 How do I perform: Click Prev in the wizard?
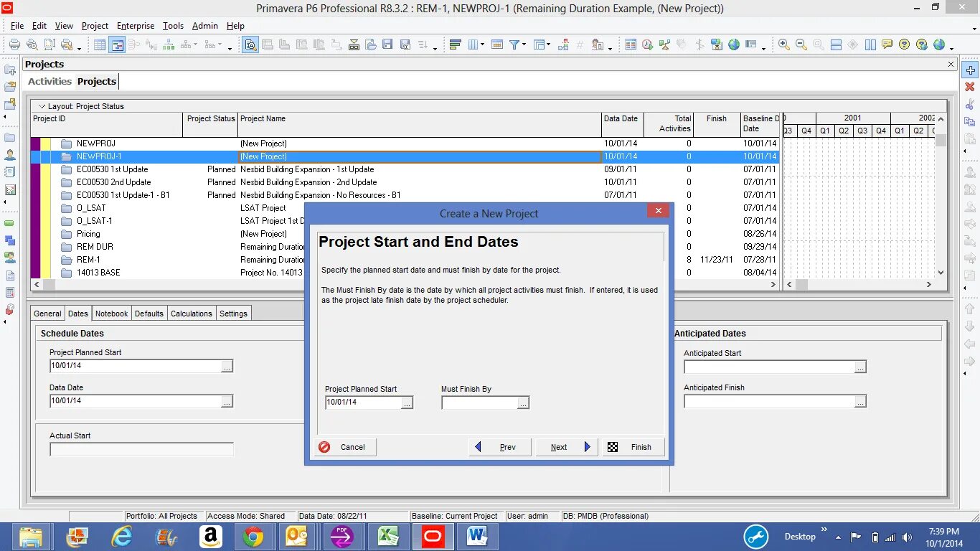(500, 447)
